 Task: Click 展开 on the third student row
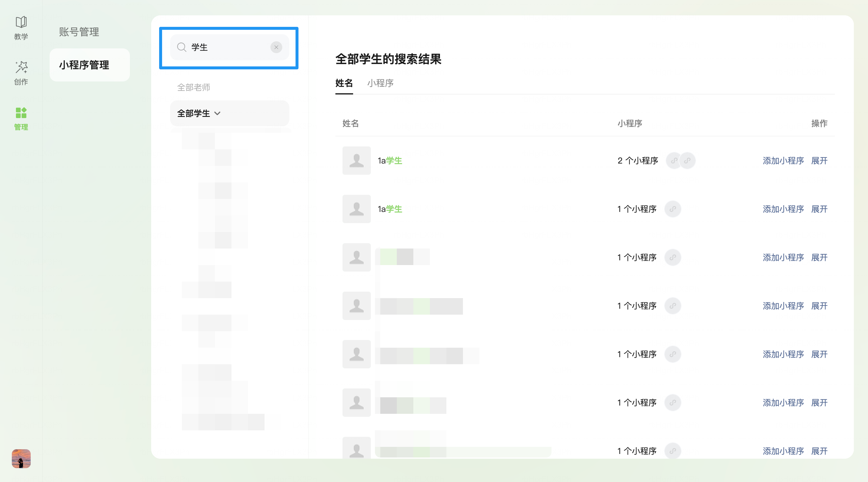(x=819, y=258)
